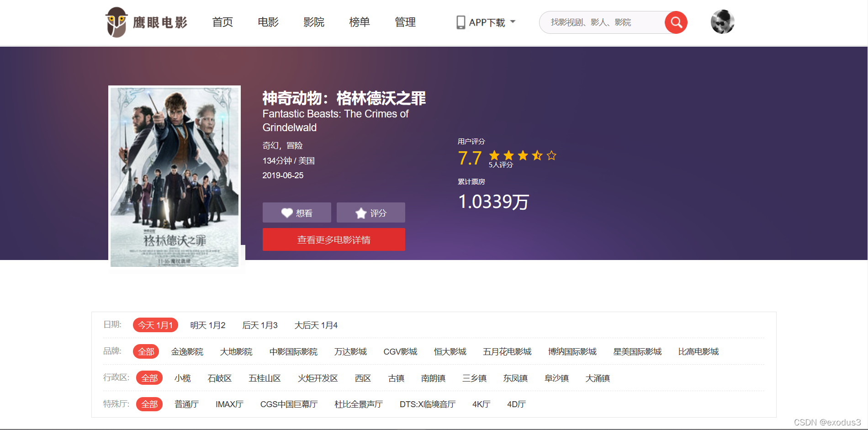The width and height of the screenshot is (868, 430).
Task: Select 全部 in the 行政区 row
Action: [x=149, y=378]
